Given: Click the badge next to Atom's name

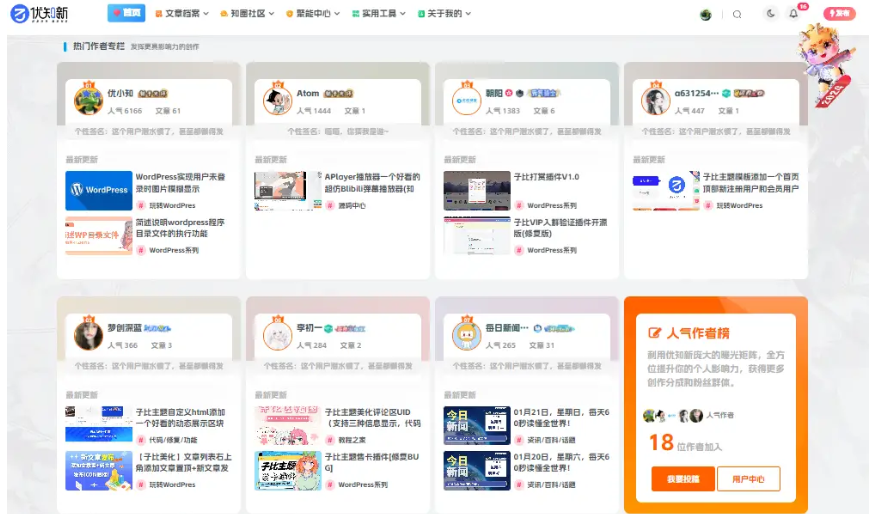Looking at the screenshot, I should (x=338, y=94).
